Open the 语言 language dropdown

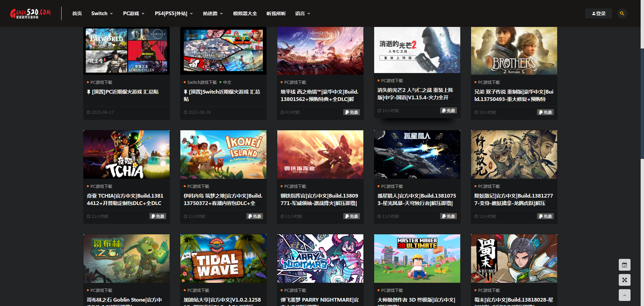click(302, 13)
